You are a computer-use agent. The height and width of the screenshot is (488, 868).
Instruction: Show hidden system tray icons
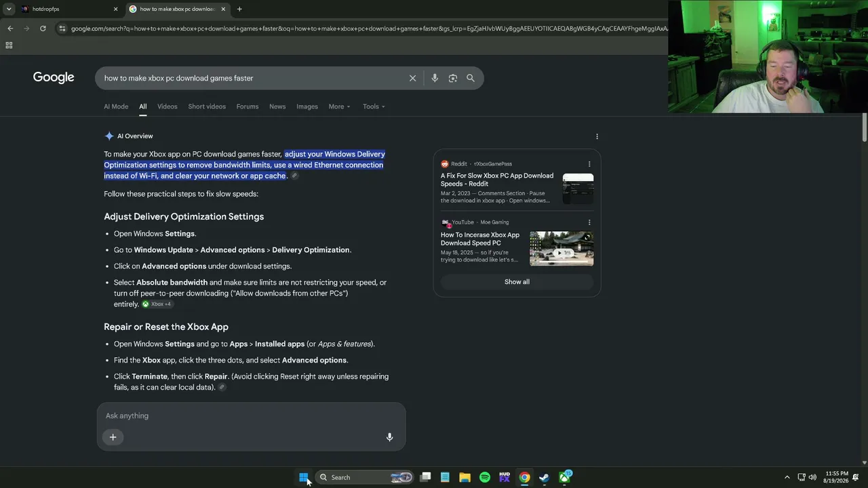(x=787, y=477)
